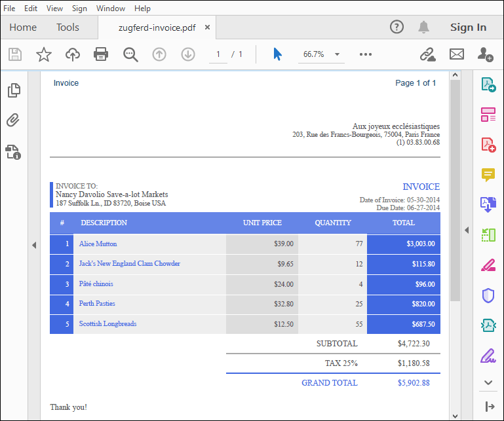Open the Window menu
This screenshot has height=421, width=504.
[x=111, y=9]
